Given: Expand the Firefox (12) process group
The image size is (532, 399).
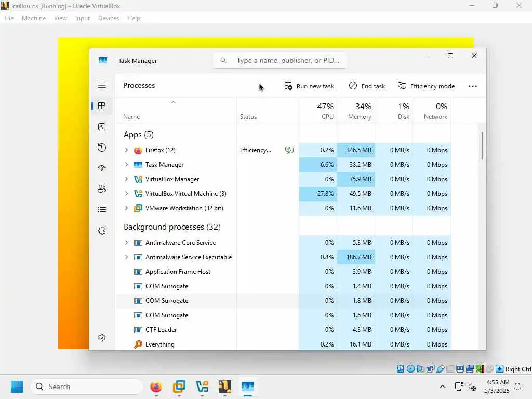Looking at the screenshot, I should click(127, 150).
